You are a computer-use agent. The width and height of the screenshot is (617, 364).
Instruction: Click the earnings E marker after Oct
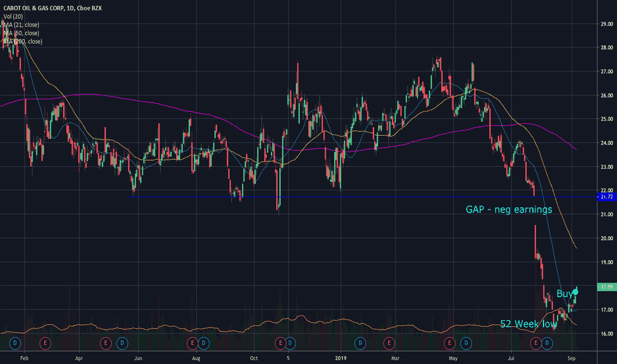pyautogui.click(x=280, y=343)
